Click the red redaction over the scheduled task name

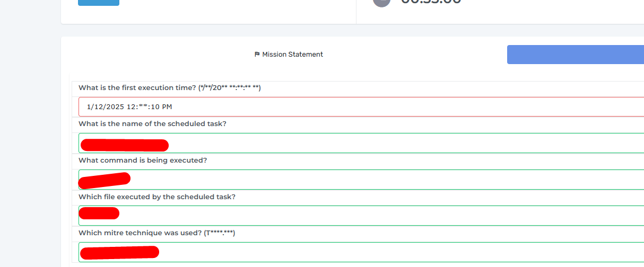point(125,145)
